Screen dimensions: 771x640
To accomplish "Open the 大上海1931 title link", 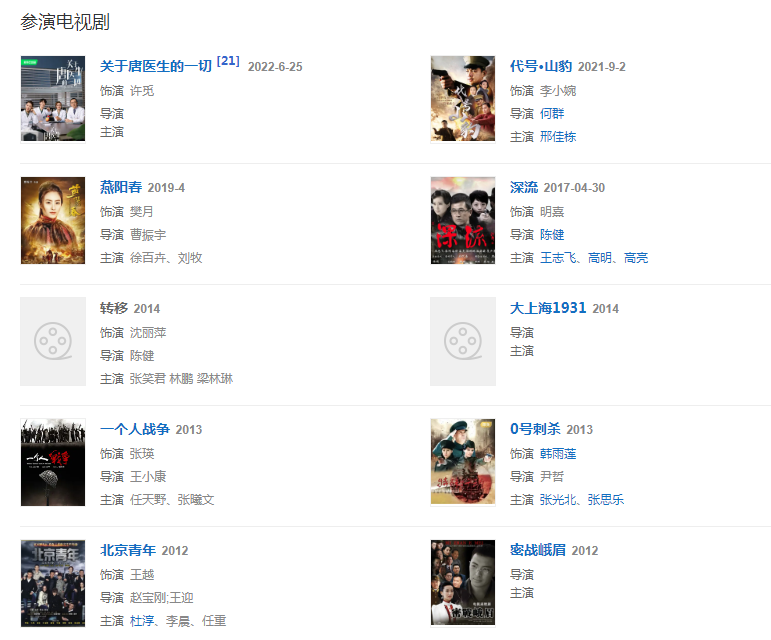I will 548,308.
